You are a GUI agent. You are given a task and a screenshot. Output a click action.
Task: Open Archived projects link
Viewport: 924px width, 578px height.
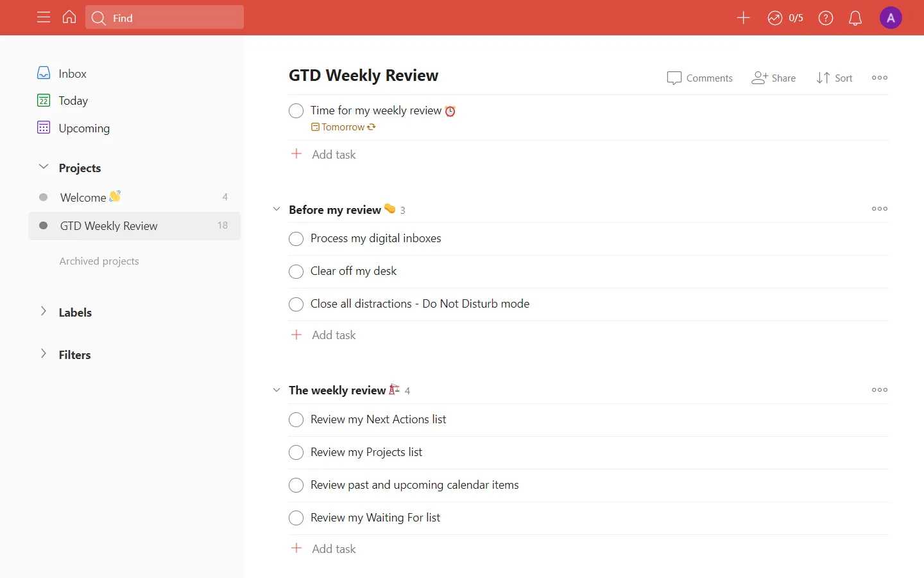99,261
